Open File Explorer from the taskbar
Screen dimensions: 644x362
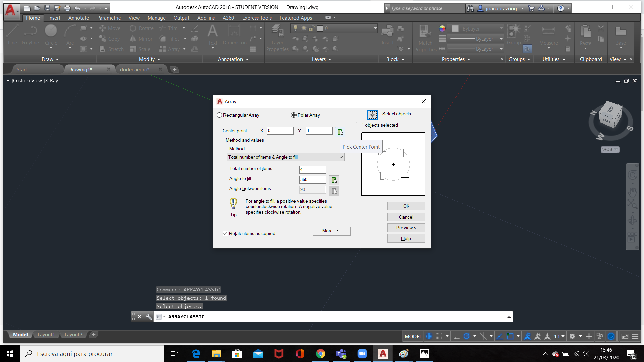(216, 354)
